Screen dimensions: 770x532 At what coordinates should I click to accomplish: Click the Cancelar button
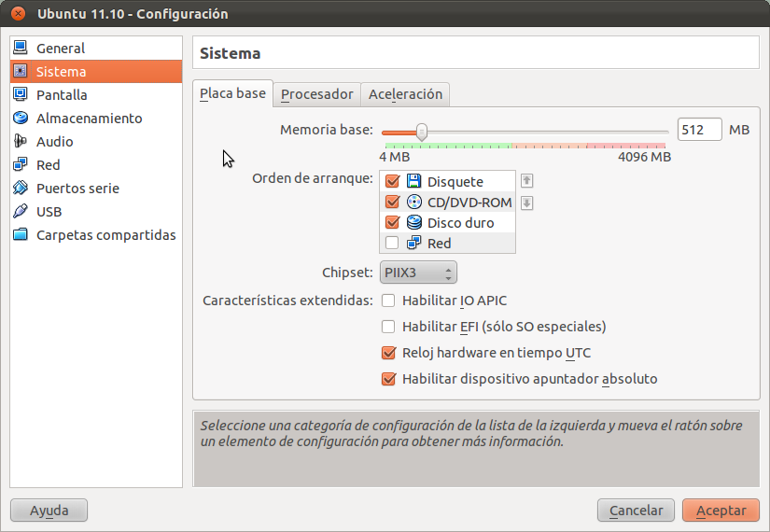coord(636,511)
